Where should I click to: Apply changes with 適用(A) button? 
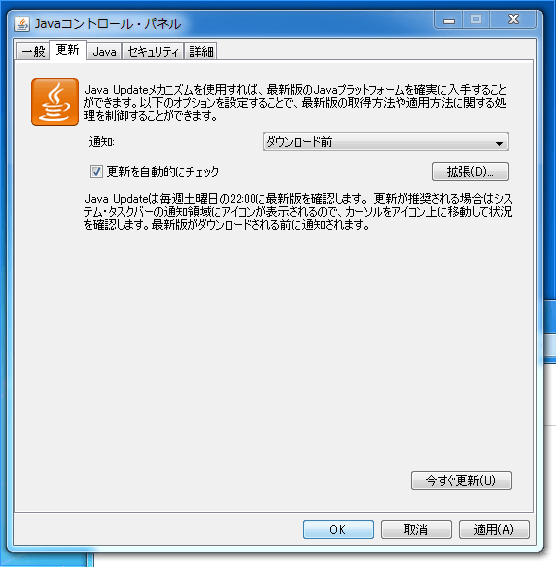coord(494,530)
